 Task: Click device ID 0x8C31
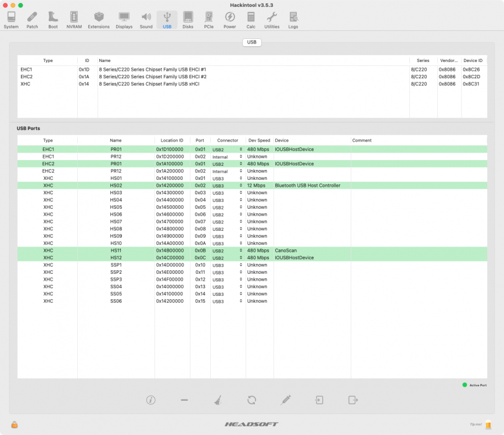(x=471, y=84)
